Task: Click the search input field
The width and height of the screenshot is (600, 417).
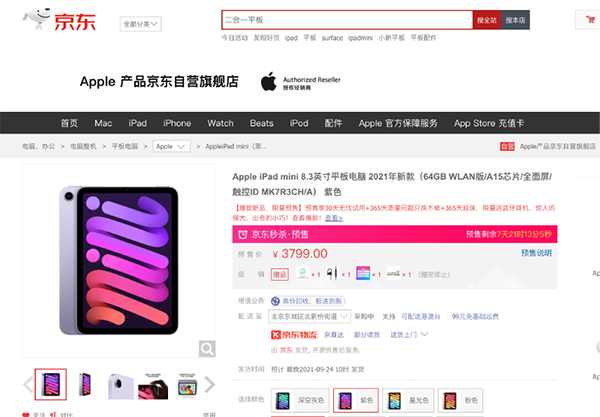Action: click(x=347, y=20)
